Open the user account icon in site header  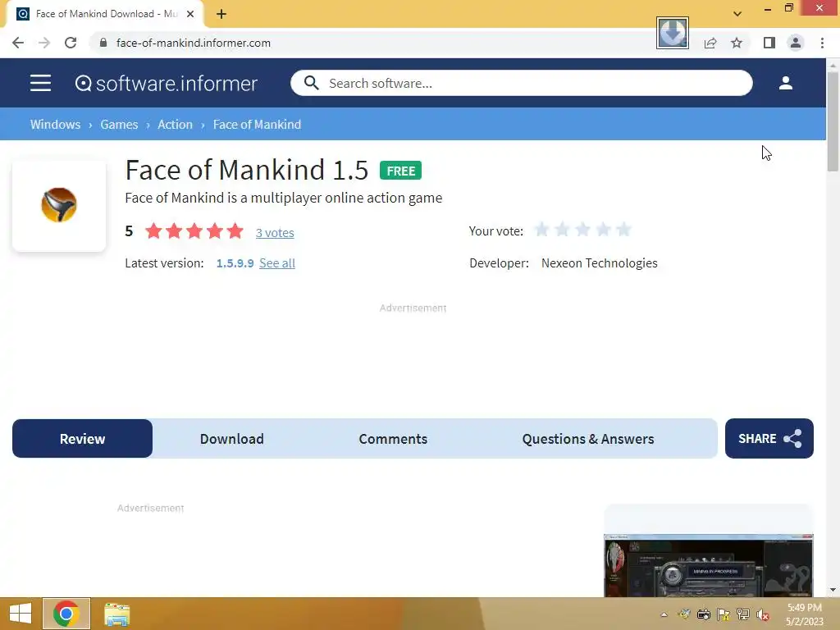[785, 83]
